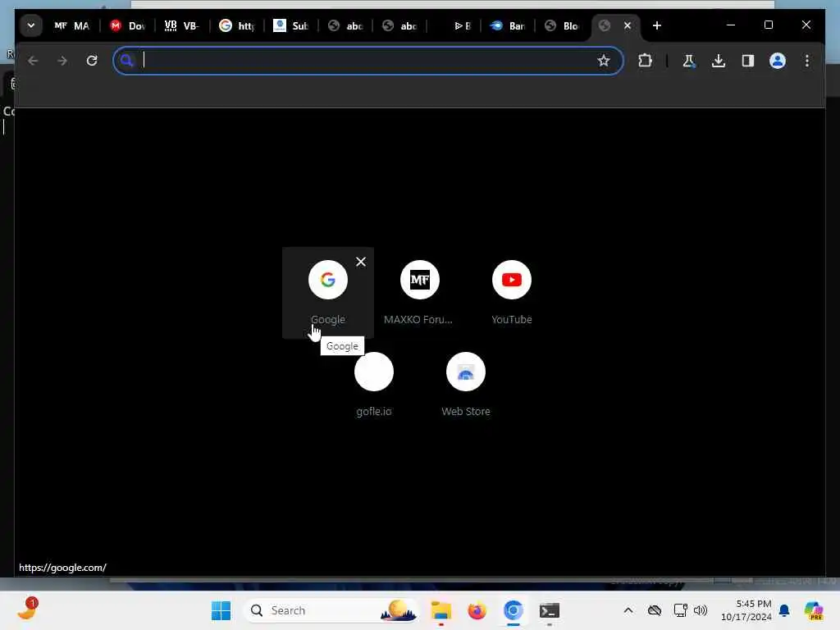Switch to the MF 'MA' tab
Image resolution: width=840 pixels, height=630 pixels.
tap(72, 25)
